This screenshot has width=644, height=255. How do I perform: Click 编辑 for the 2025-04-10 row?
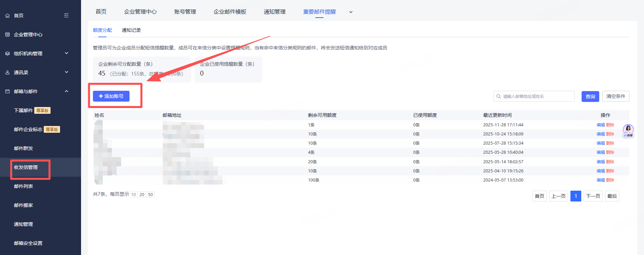click(601, 171)
